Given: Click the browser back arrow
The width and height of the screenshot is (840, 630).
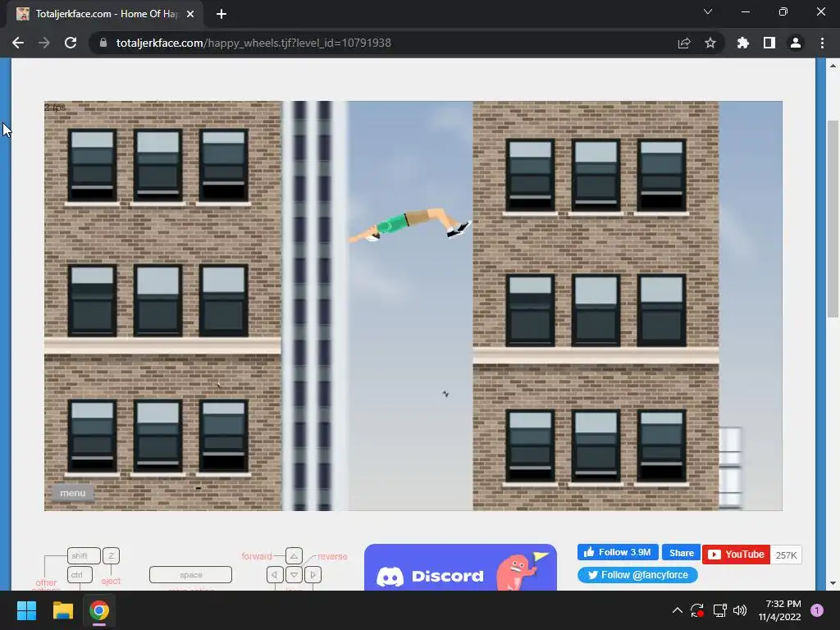Looking at the screenshot, I should pos(18,43).
